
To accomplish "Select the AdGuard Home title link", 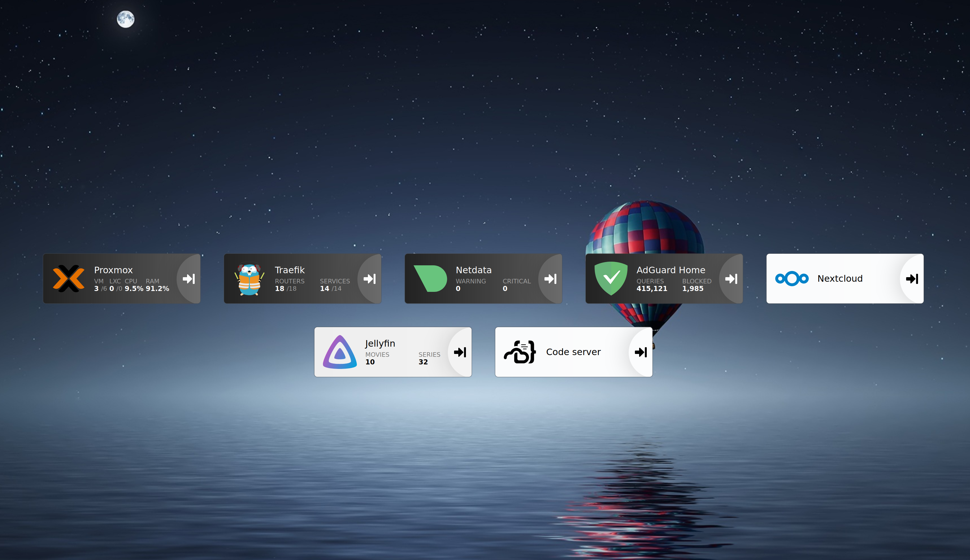I will click(x=670, y=270).
